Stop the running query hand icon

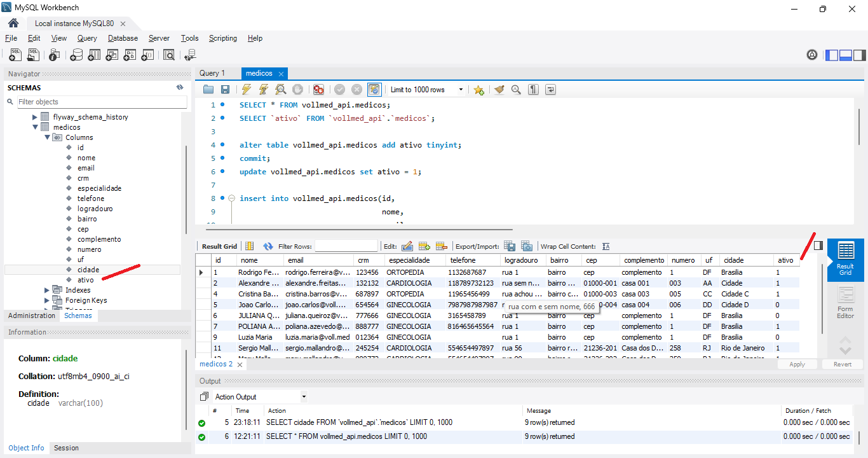point(297,90)
